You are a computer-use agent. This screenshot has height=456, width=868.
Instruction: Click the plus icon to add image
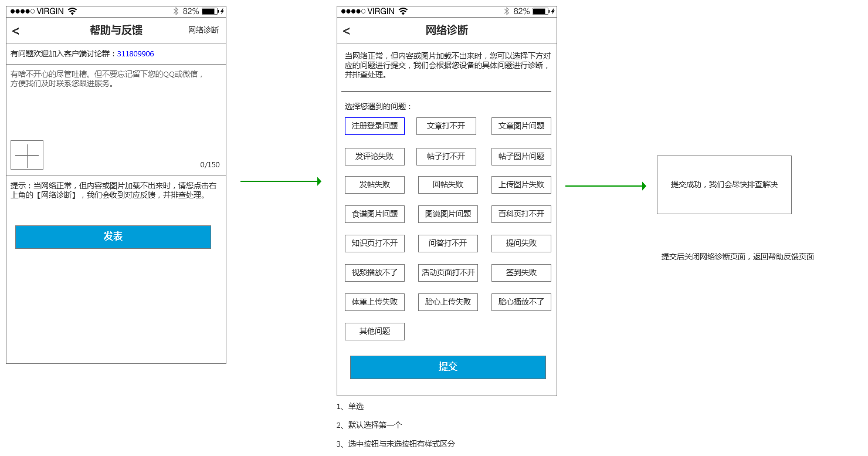(27, 155)
